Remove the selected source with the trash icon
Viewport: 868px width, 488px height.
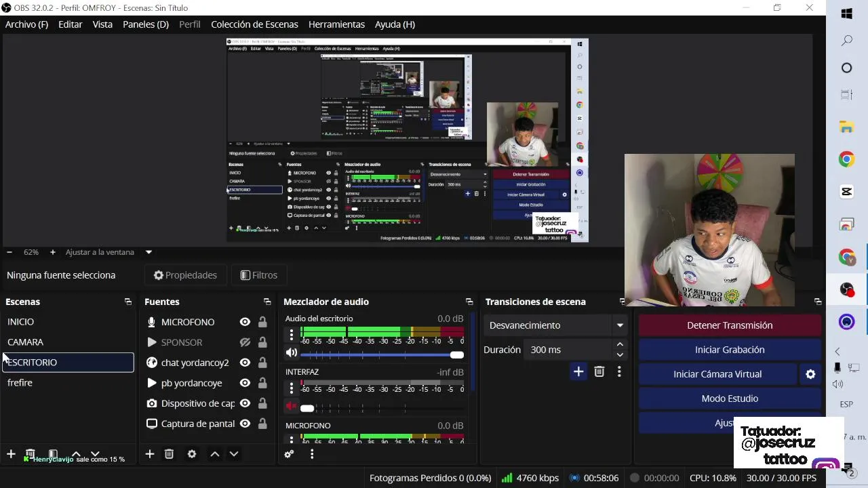click(x=170, y=454)
